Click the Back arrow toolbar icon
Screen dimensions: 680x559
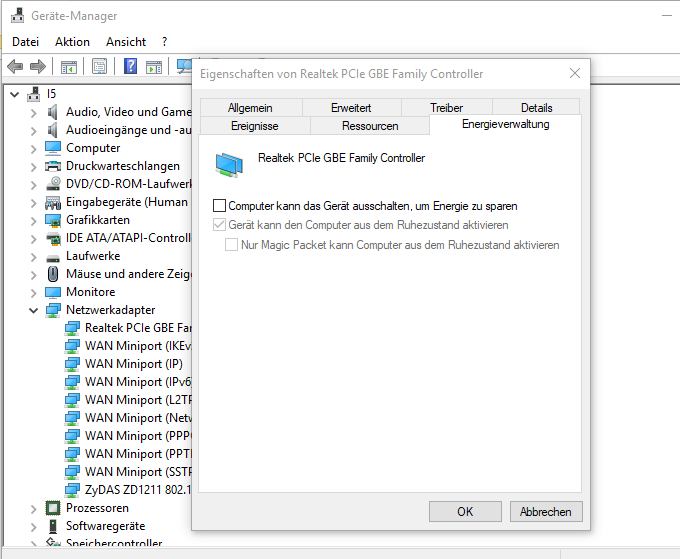click(15, 66)
